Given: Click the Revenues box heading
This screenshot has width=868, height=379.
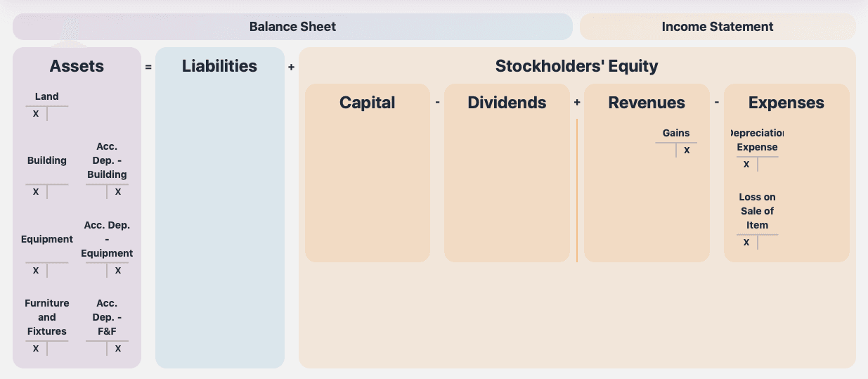Looking at the screenshot, I should point(647,103).
